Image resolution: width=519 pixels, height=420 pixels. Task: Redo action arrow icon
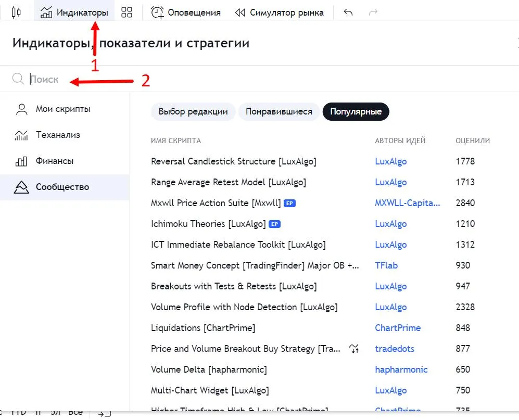373,12
